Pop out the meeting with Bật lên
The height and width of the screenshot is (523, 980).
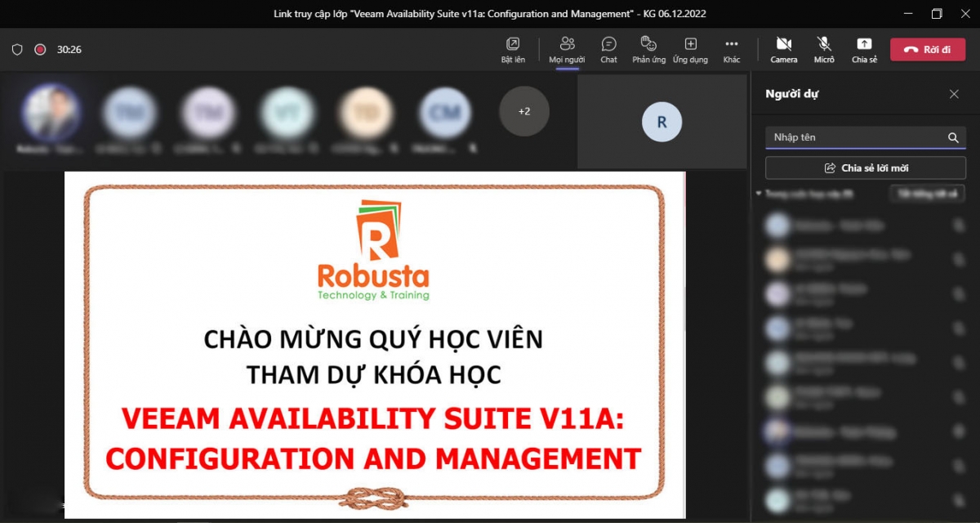pyautogui.click(x=513, y=49)
